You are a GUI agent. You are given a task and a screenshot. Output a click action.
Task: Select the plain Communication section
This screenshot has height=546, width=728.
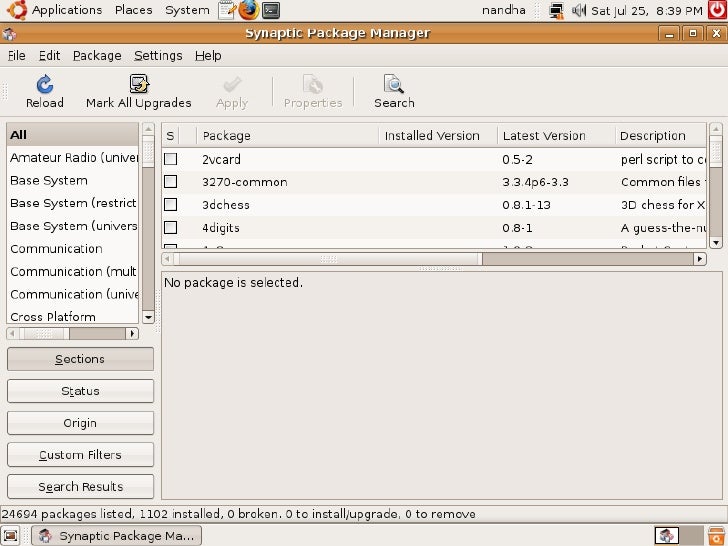[x=72, y=248]
